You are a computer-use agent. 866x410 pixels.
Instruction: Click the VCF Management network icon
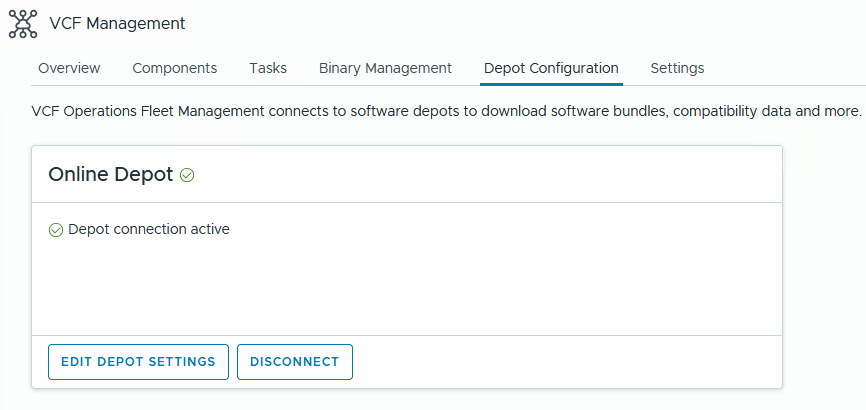point(23,23)
